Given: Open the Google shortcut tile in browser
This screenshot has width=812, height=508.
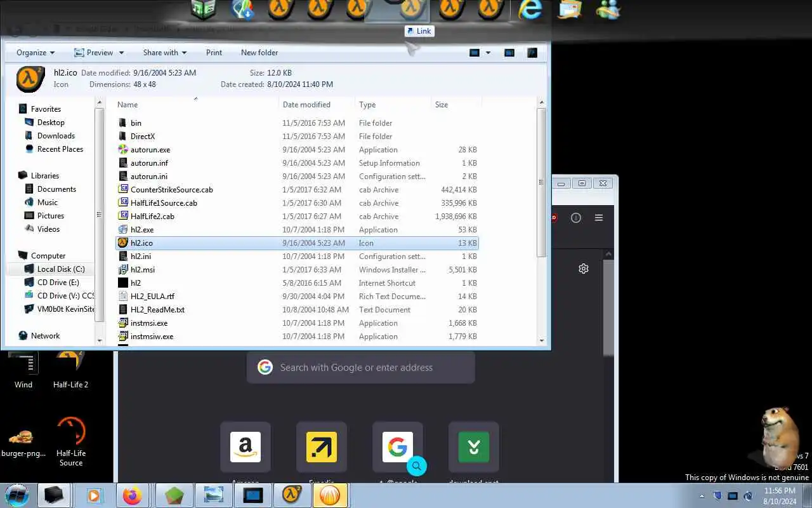Looking at the screenshot, I should coord(398,447).
